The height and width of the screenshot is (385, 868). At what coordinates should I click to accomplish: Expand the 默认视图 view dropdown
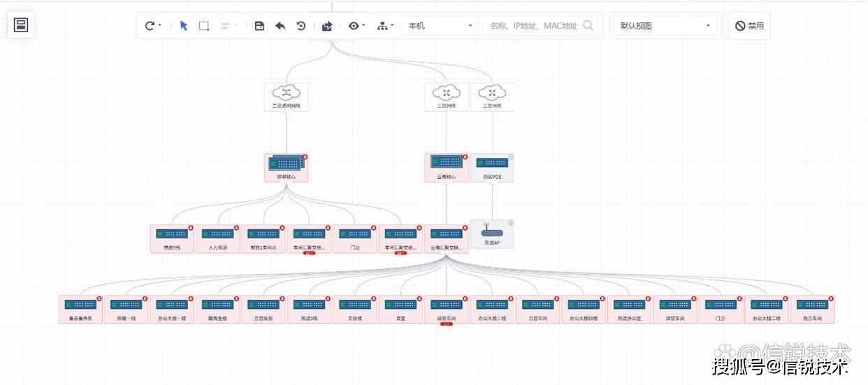[x=665, y=26]
